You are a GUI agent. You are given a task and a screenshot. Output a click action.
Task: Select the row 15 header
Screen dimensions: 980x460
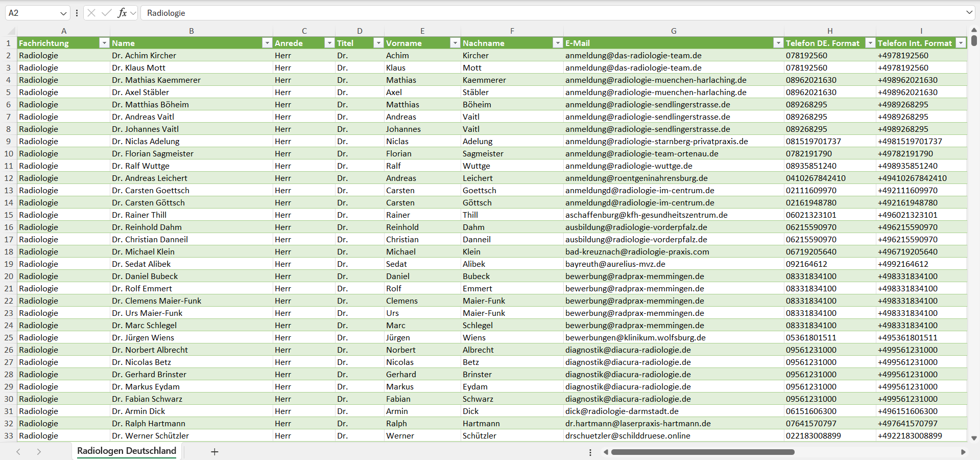point(9,215)
